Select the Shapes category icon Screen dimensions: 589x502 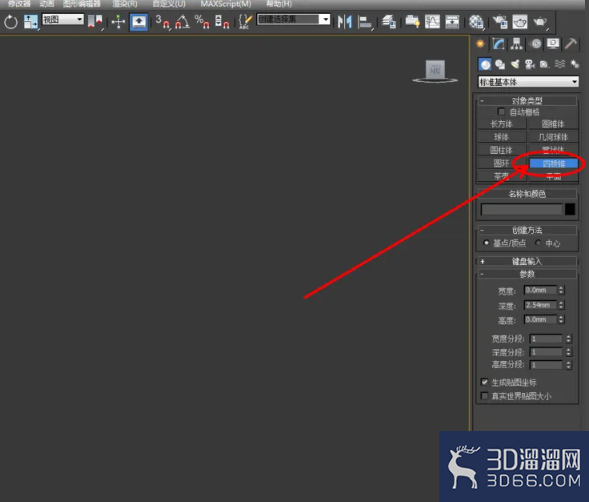[x=500, y=65]
